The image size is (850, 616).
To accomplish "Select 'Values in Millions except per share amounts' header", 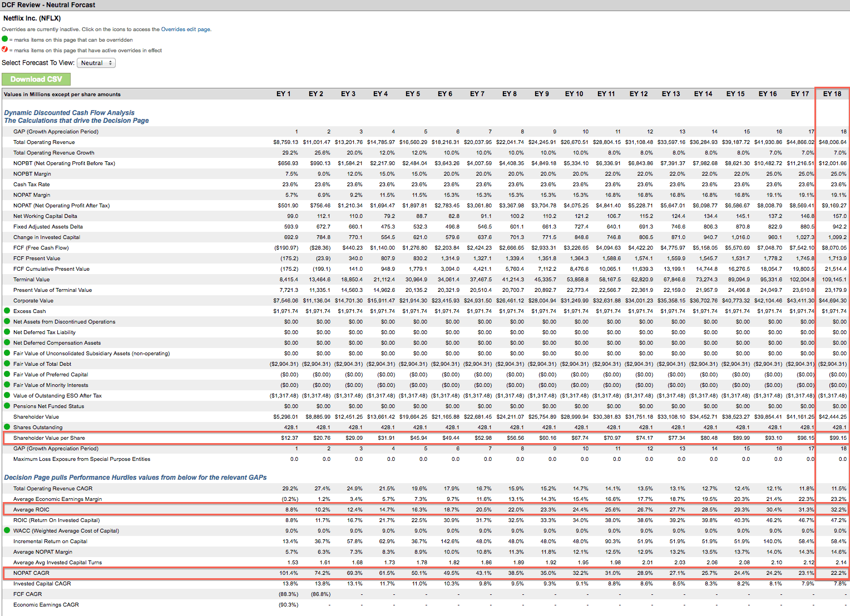I will pos(62,95).
